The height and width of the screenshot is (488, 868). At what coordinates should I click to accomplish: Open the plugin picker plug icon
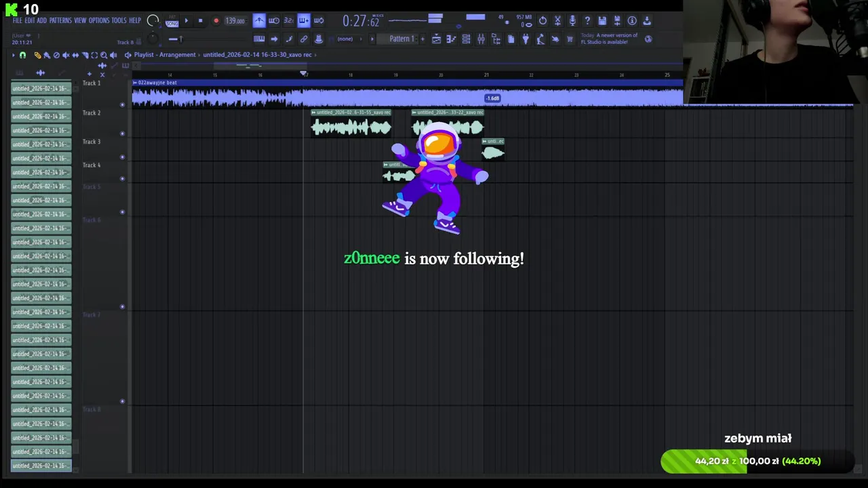tap(526, 39)
